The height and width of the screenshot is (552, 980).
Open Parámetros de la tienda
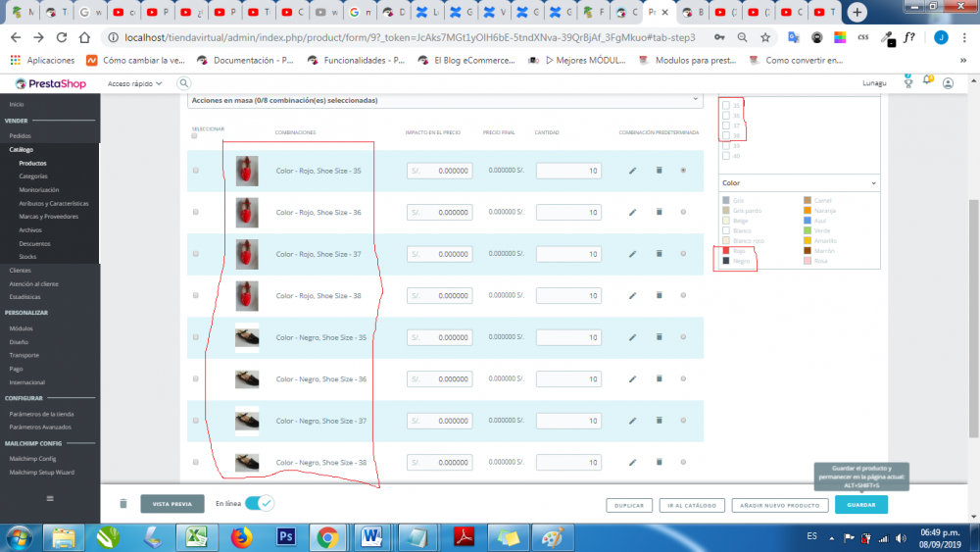coord(41,414)
